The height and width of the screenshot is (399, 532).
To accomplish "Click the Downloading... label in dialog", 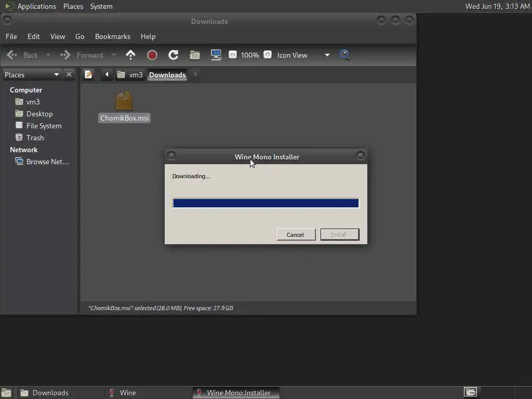I will click(x=191, y=176).
